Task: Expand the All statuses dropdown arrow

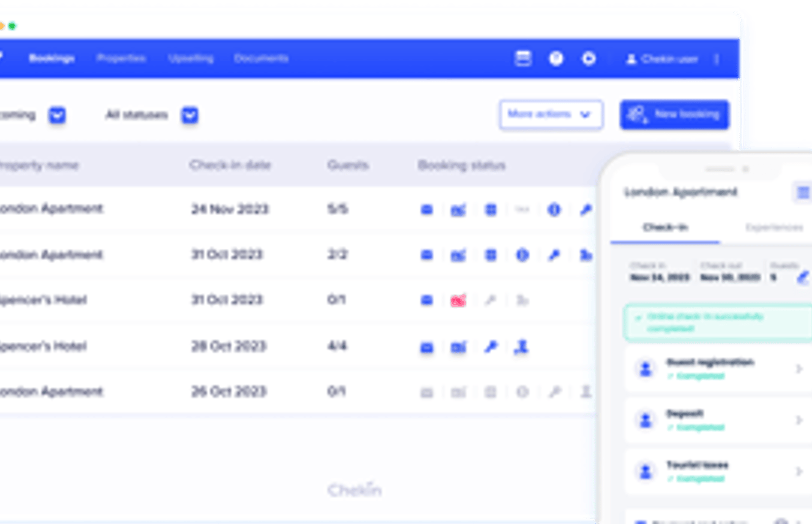Action: [190, 115]
